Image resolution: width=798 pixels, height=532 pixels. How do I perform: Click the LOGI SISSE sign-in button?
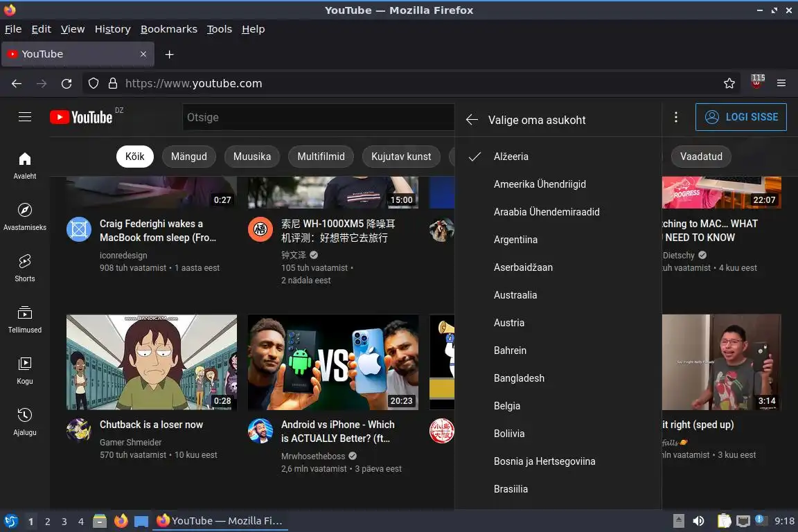coord(741,117)
